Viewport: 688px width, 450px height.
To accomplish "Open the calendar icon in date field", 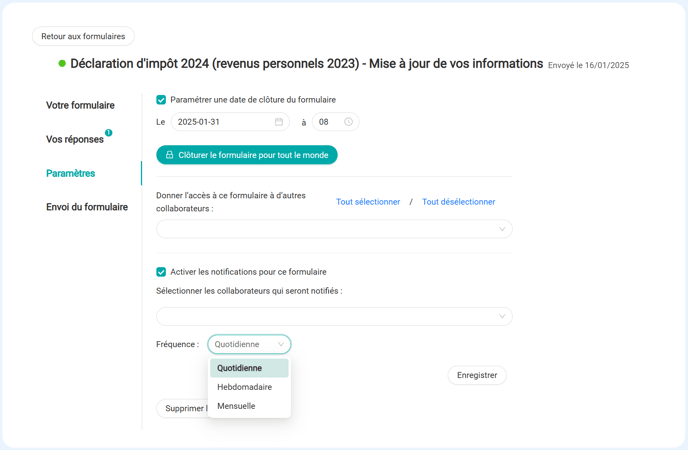I will [x=279, y=122].
